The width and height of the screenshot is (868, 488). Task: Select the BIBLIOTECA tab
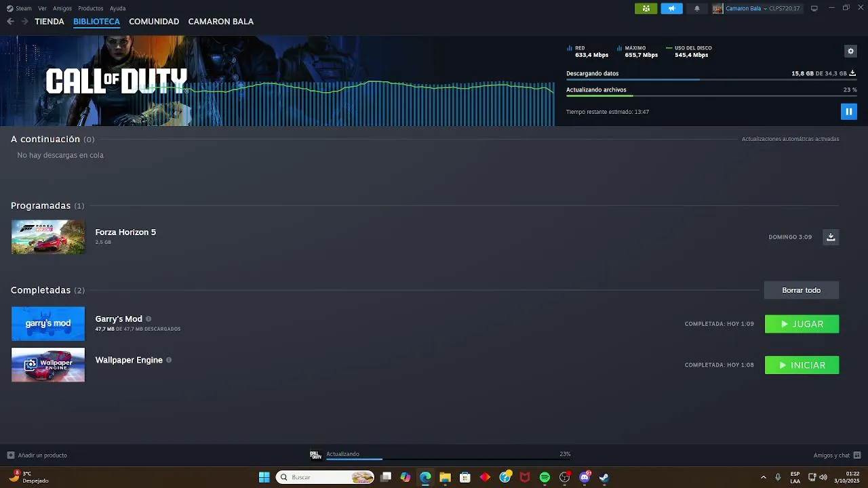click(x=96, y=22)
